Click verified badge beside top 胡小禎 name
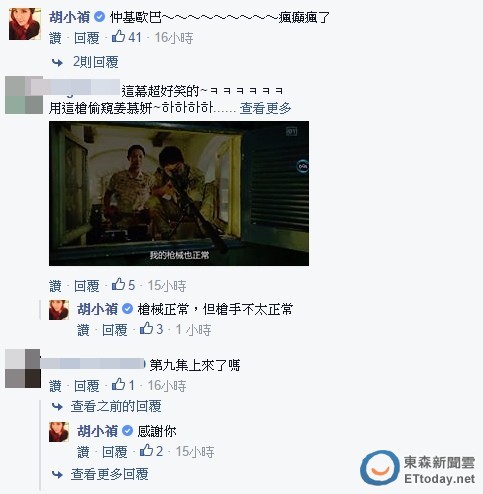483x494 pixels. (100, 17)
